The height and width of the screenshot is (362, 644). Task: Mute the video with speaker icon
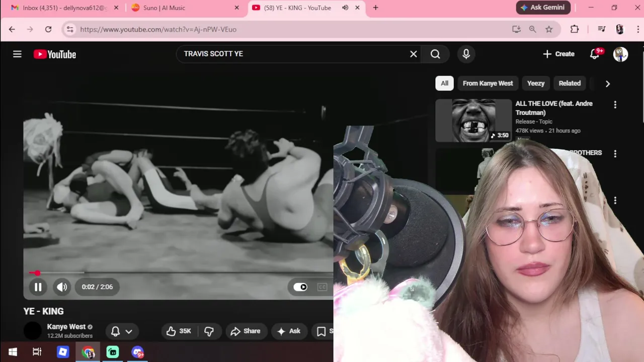pyautogui.click(x=62, y=287)
